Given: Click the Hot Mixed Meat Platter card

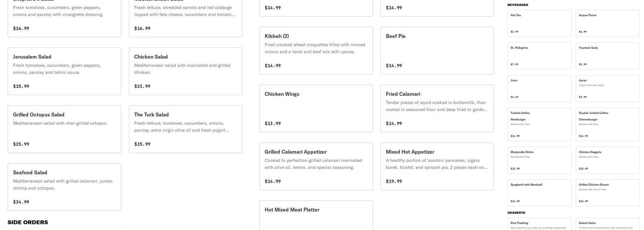Looking at the screenshot, I should (x=316, y=215).
